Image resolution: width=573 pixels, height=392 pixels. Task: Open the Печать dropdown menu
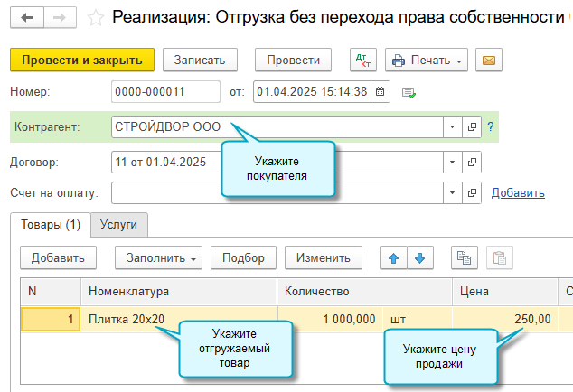(x=427, y=60)
